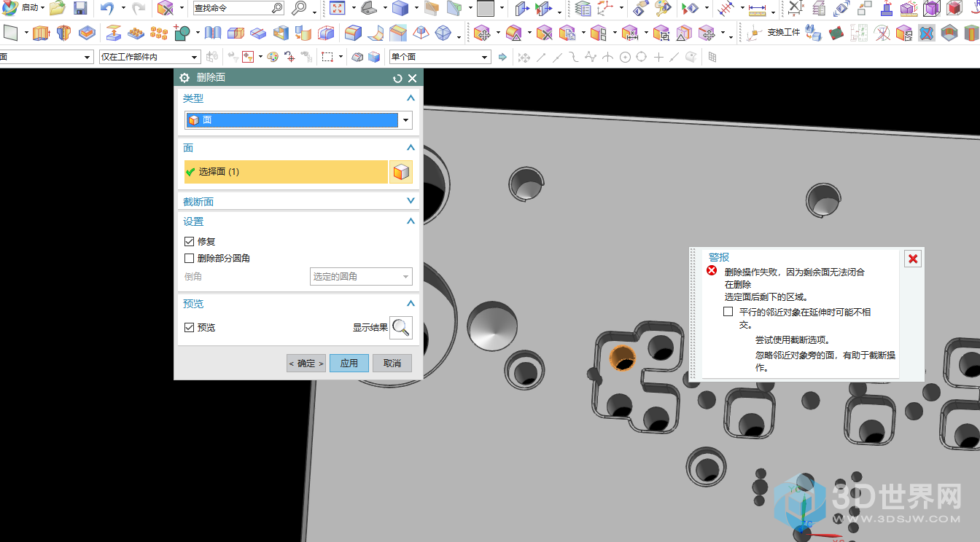Click the shaded cube display style icon
Screen dimensions: 980x542
400,9
